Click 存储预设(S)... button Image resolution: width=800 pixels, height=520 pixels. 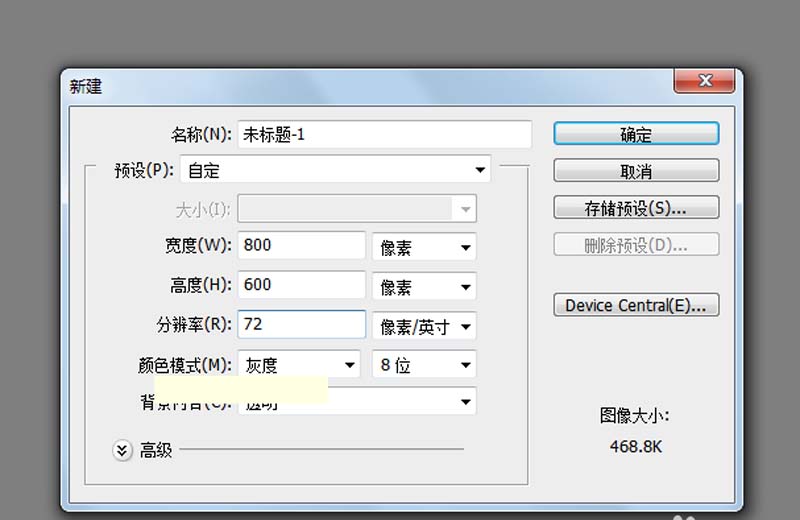click(636, 208)
